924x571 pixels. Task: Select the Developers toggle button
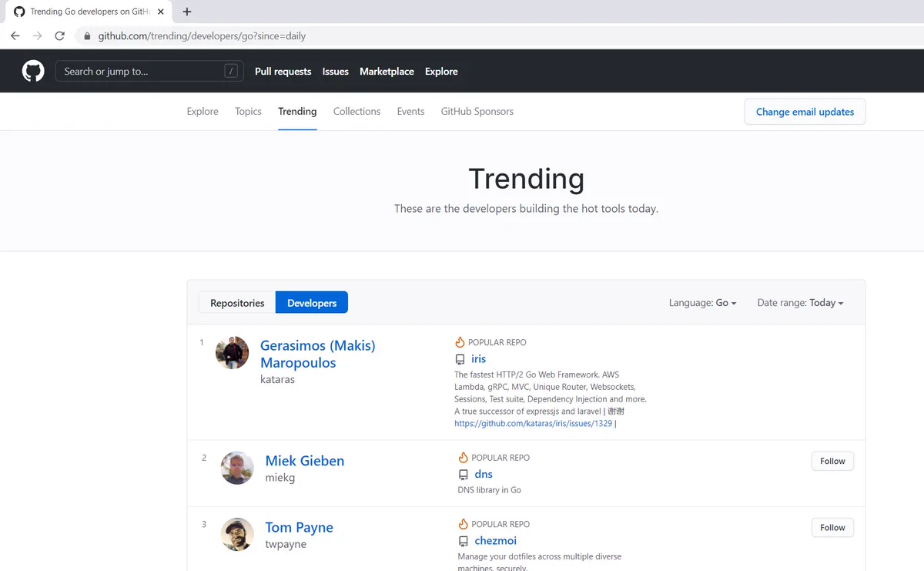pos(312,303)
